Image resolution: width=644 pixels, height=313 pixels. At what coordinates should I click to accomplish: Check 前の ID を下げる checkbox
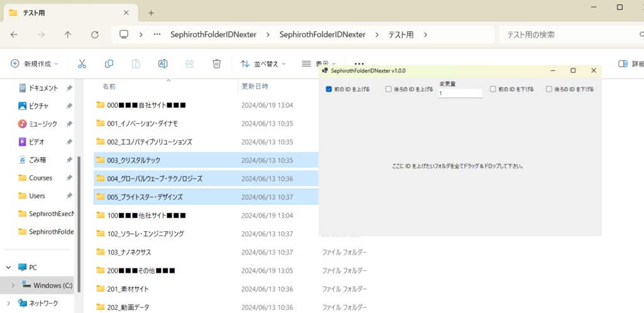pos(493,89)
